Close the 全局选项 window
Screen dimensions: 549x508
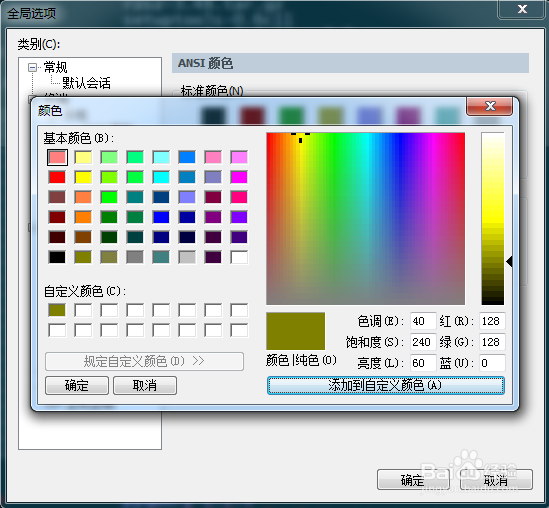(522, 9)
